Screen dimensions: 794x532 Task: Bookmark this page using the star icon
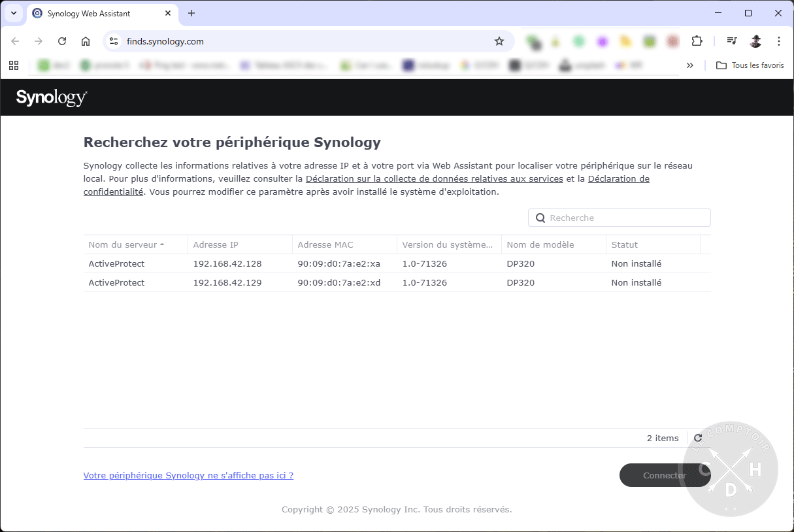[x=499, y=41]
